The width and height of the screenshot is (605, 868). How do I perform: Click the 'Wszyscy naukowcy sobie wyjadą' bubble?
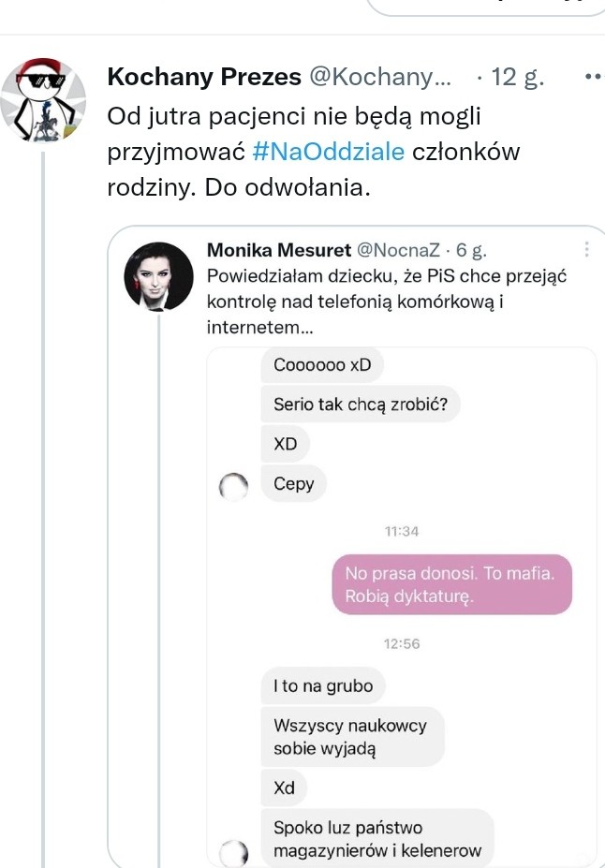point(352,736)
